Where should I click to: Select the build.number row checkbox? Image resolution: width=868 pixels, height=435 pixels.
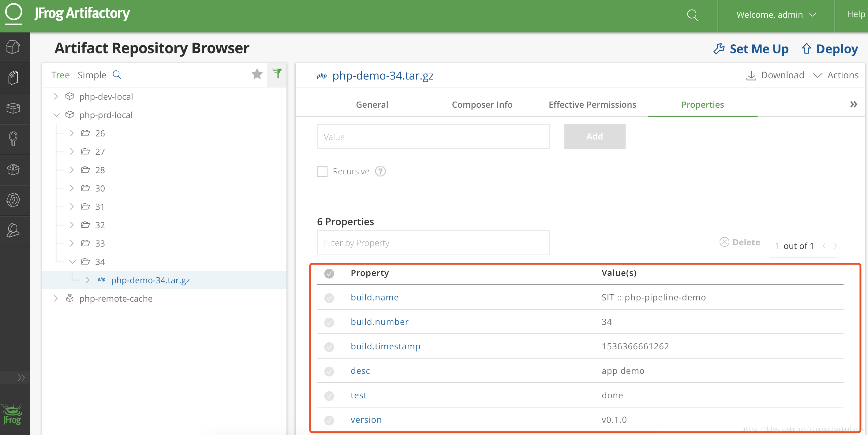click(329, 322)
